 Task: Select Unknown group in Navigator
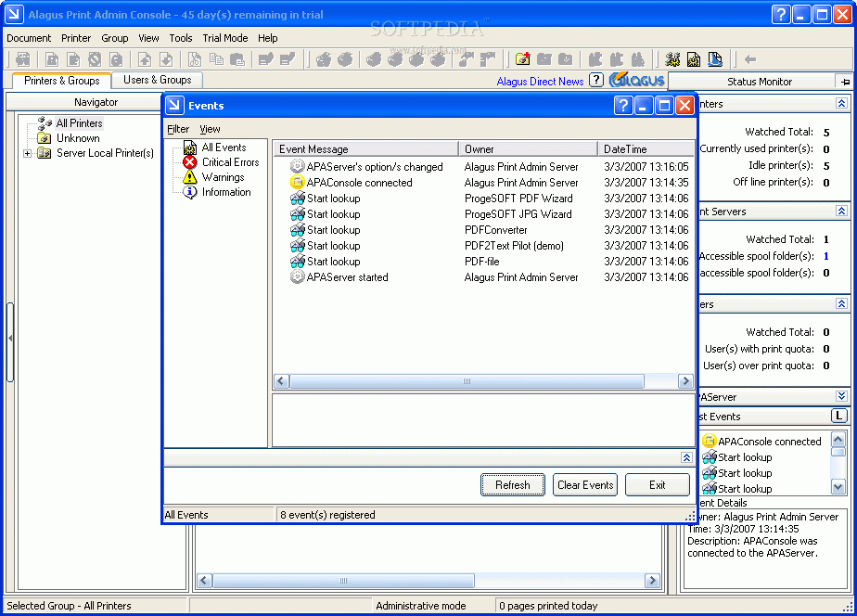click(x=78, y=138)
